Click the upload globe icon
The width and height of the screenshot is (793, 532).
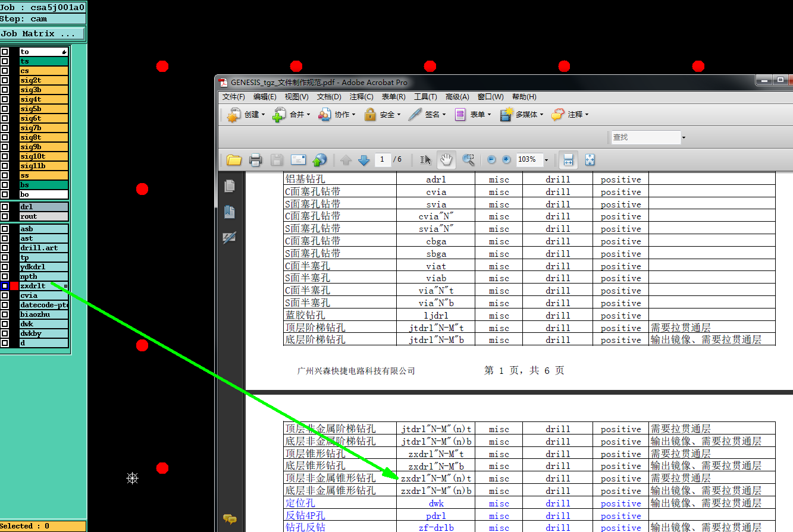pyautogui.click(x=319, y=160)
